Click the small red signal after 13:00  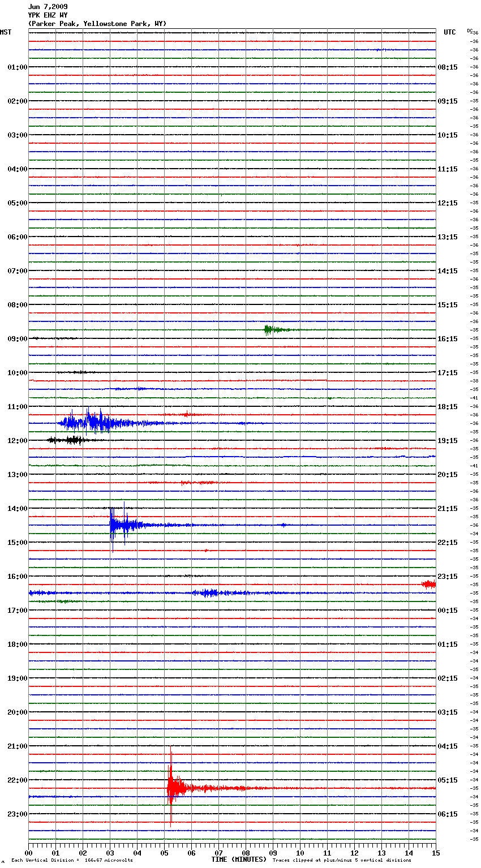point(198,483)
